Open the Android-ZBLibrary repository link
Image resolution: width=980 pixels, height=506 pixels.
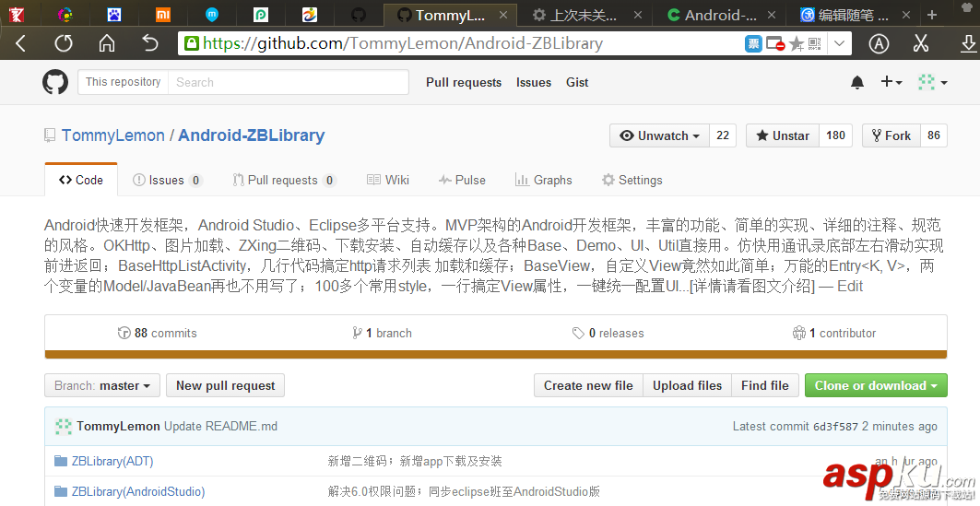pyautogui.click(x=252, y=135)
